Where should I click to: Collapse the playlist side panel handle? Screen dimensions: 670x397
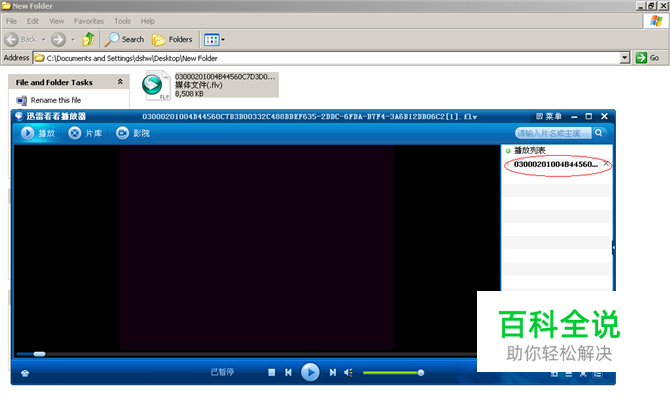(x=613, y=247)
